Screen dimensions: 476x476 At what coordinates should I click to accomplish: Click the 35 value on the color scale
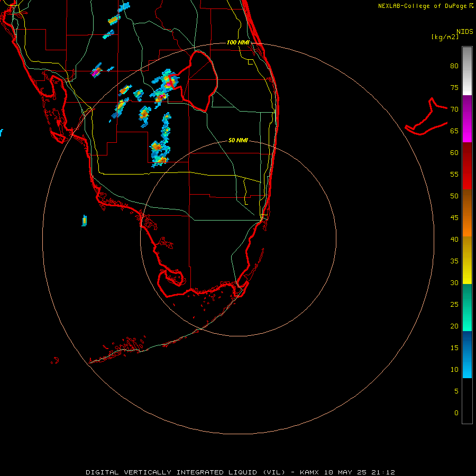pyautogui.click(x=454, y=261)
